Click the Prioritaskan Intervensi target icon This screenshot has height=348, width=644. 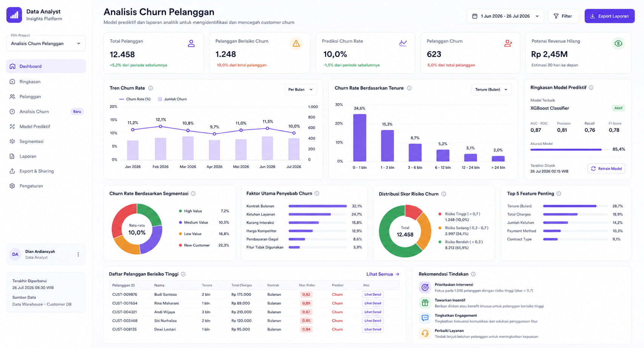pos(425,287)
